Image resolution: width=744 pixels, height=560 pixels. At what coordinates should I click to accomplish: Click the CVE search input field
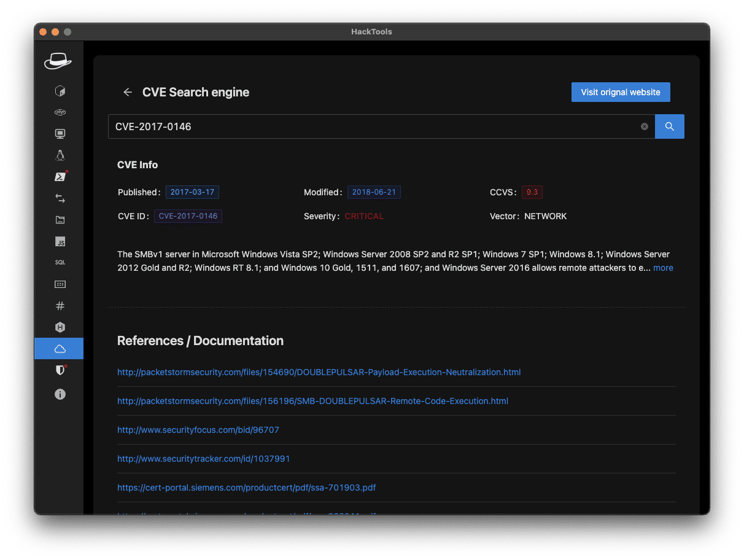[374, 126]
